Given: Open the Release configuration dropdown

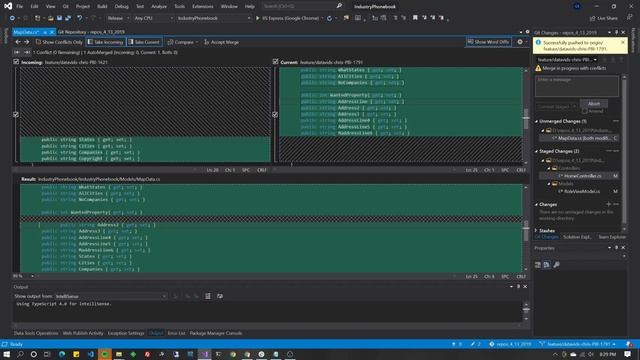Looking at the screenshot, I should [x=118, y=18].
